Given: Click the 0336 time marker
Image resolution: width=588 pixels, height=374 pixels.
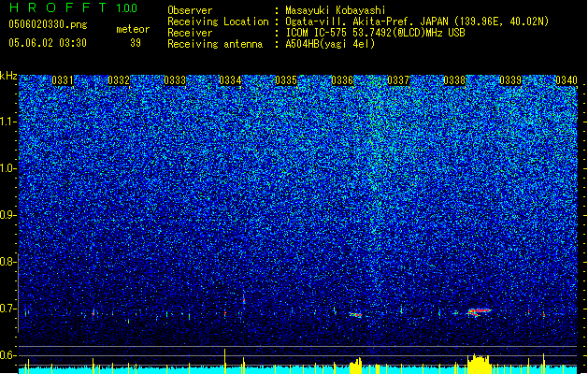Looking at the screenshot, I should (342, 80).
